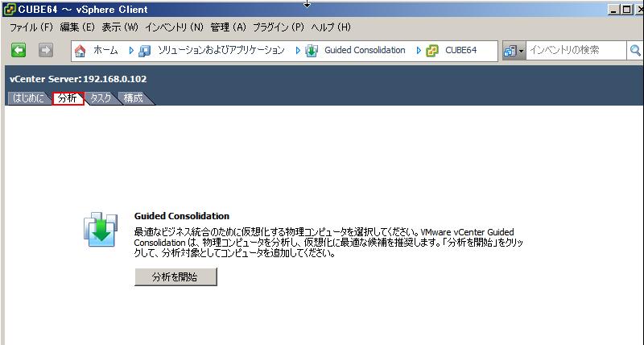
Task: Open the プラグイン (P) menu
Action: click(278, 27)
